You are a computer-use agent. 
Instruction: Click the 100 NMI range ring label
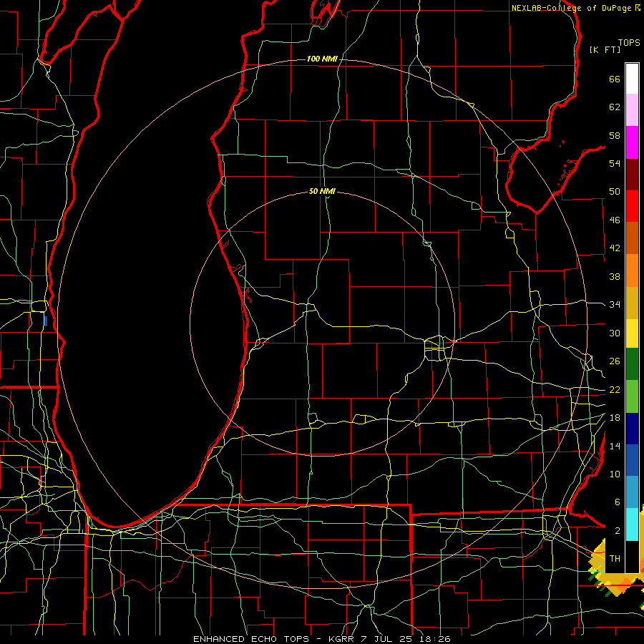322,59
